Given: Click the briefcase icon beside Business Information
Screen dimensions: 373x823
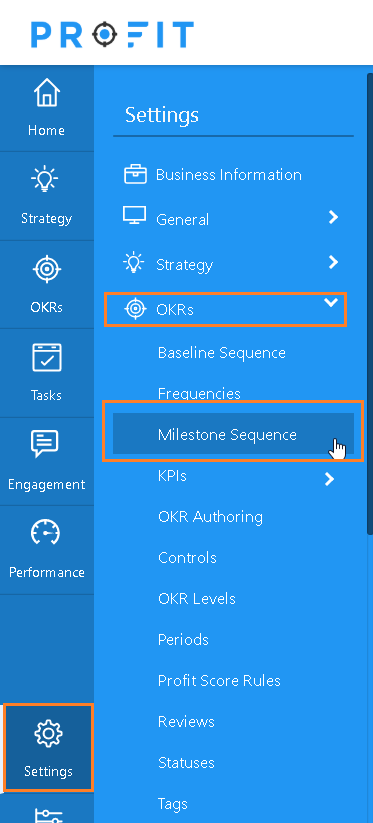Looking at the screenshot, I should (135, 174).
